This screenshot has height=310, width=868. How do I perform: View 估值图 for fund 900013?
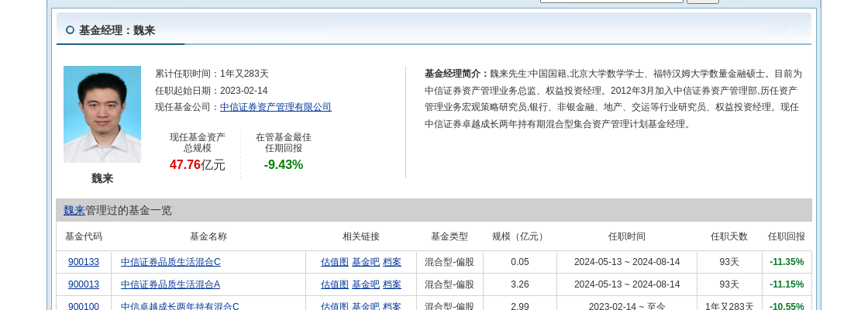coord(335,284)
